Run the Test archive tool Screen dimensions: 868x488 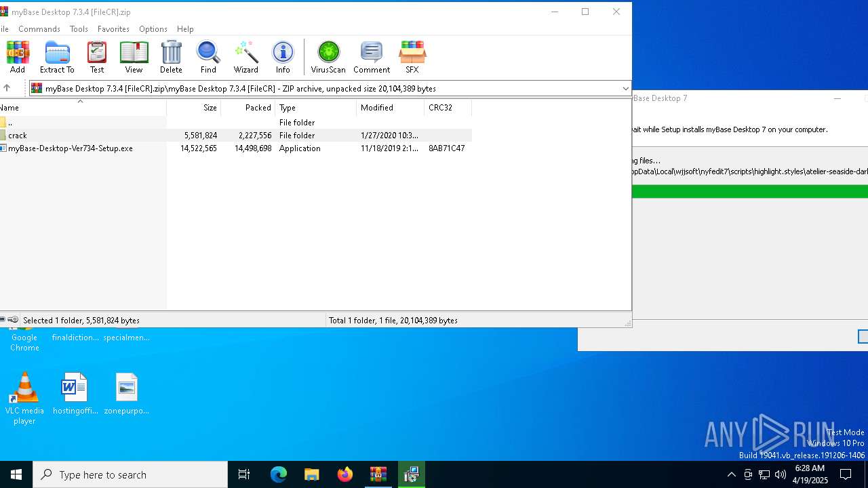(x=97, y=57)
